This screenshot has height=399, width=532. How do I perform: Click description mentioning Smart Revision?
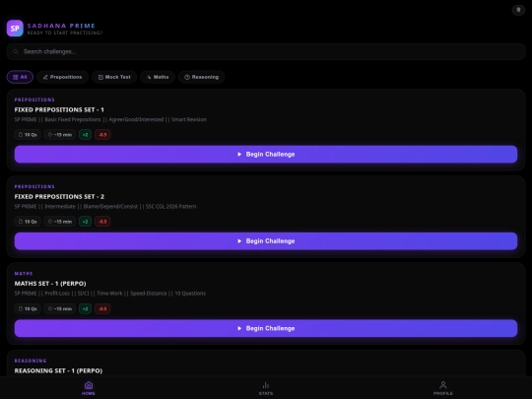[110, 119]
